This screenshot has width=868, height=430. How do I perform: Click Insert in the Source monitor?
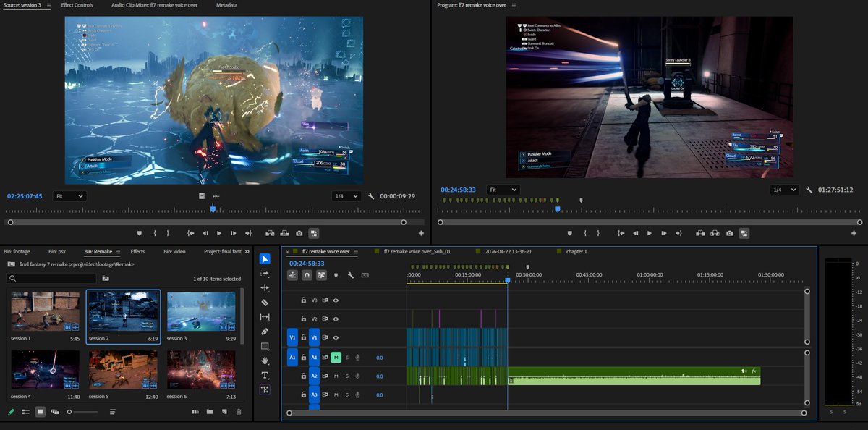pos(269,233)
